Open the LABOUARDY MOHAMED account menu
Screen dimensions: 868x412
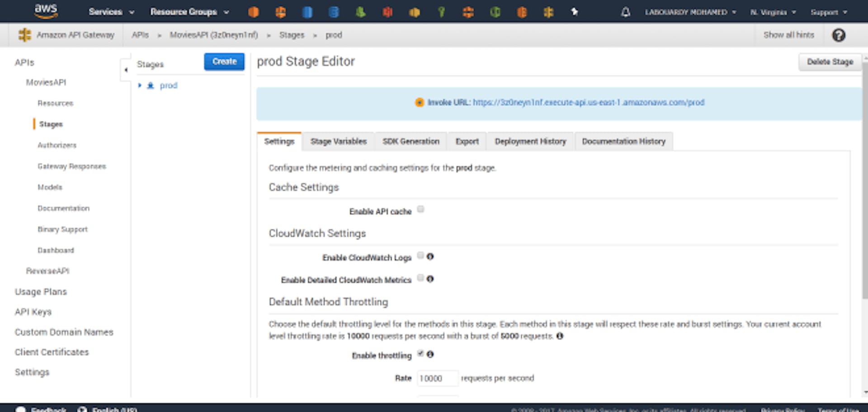click(690, 12)
